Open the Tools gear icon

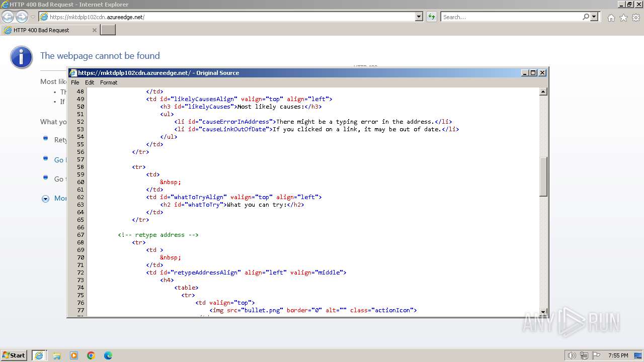[636, 18]
